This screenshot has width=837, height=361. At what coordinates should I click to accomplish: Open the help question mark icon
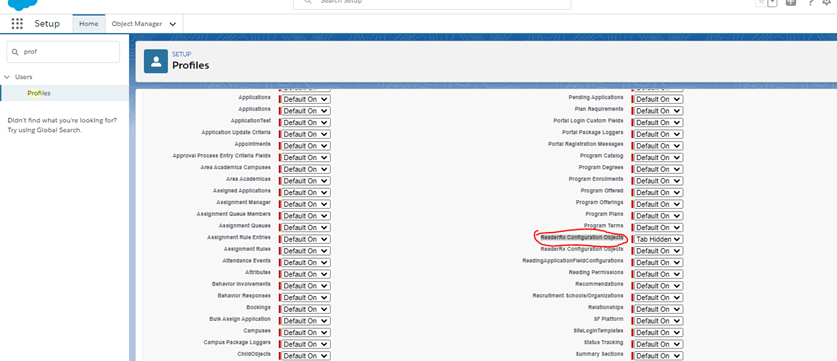(x=810, y=3)
